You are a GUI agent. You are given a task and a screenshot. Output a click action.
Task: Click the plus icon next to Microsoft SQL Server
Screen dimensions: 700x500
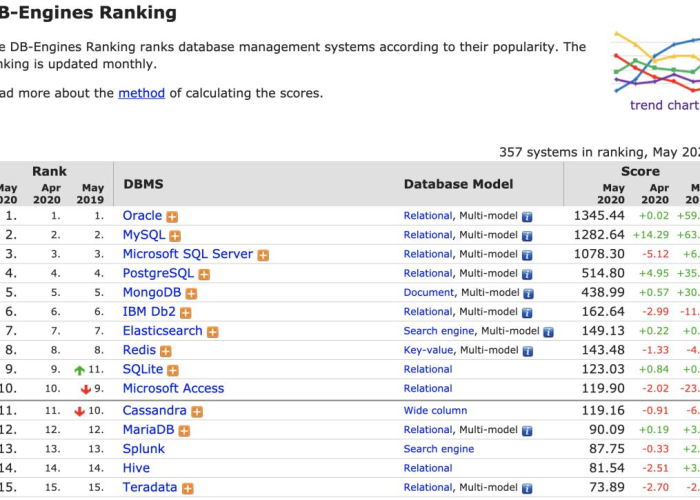(263, 255)
